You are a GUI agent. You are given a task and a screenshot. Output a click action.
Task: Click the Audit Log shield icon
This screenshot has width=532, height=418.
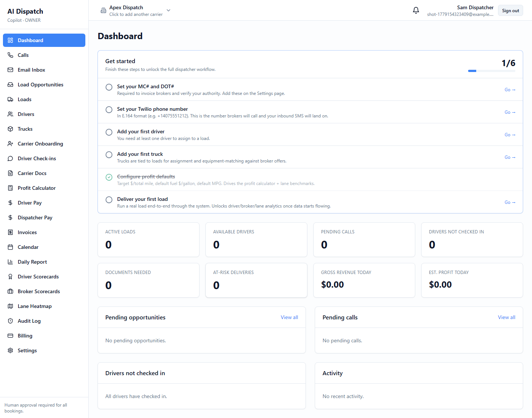pos(10,321)
